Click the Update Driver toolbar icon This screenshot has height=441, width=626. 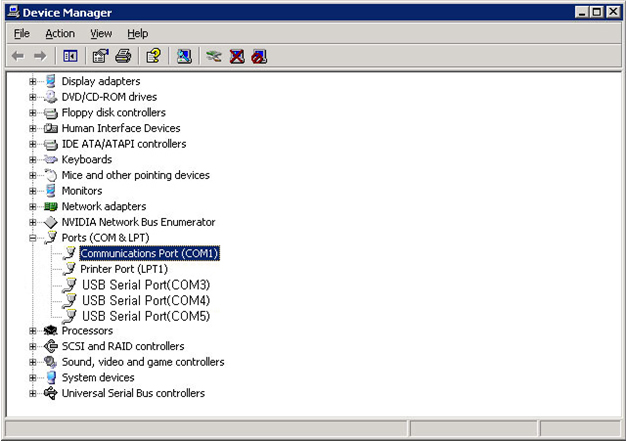pos(214,56)
